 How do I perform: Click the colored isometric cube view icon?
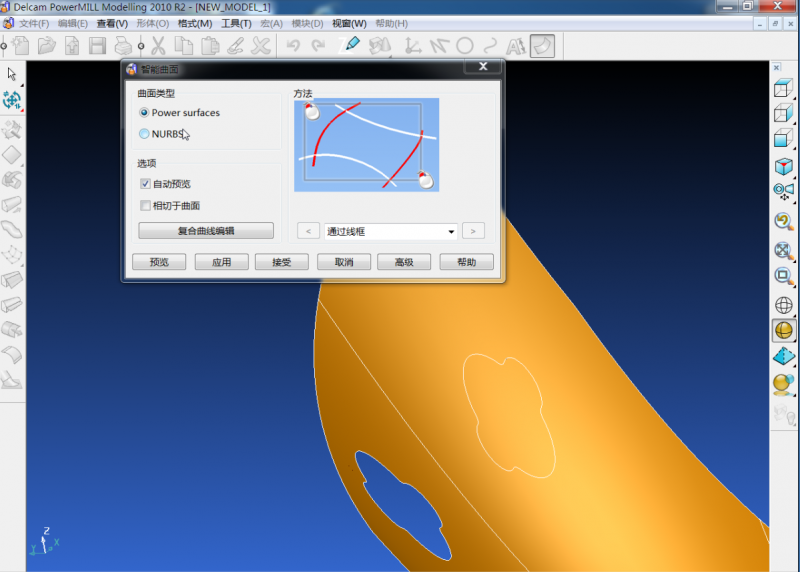783,166
